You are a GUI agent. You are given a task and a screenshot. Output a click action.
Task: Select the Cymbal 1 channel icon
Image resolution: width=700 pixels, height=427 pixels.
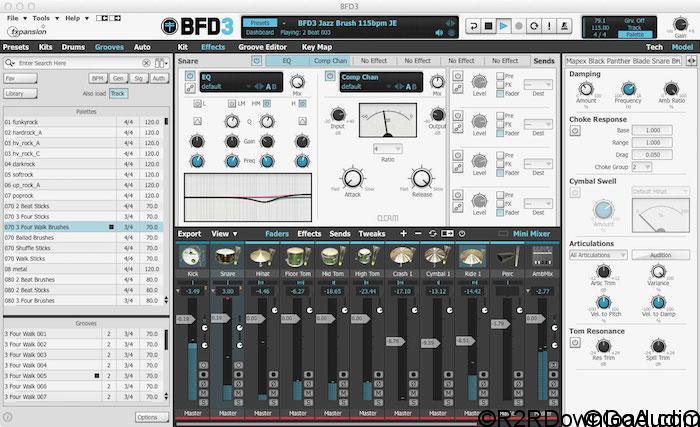pos(438,257)
